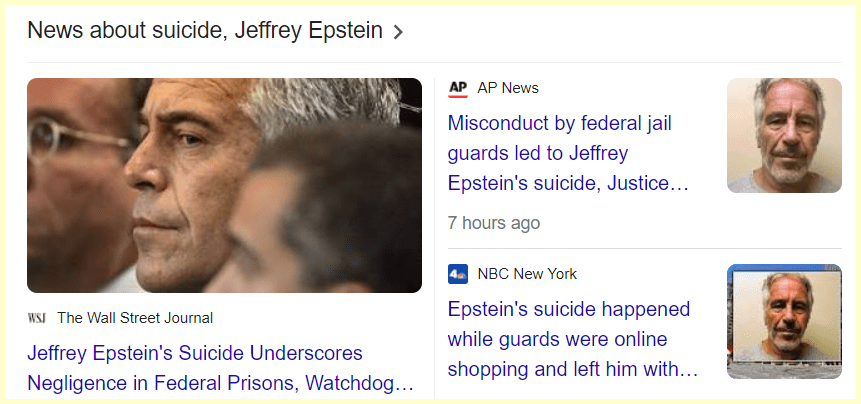Open the "Suicide Underscores Negligence" WSJ headline
The height and width of the screenshot is (404, 861).
pos(195,353)
